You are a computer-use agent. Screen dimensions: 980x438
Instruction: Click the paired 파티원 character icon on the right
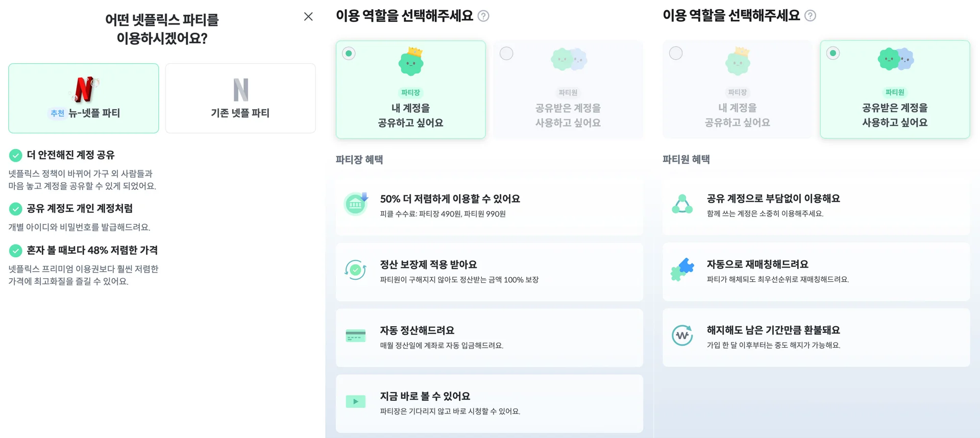(x=895, y=60)
